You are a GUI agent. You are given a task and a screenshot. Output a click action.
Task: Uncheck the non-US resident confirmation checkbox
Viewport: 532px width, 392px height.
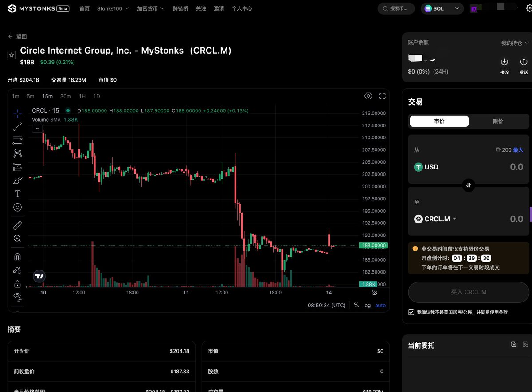tap(411, 312)
